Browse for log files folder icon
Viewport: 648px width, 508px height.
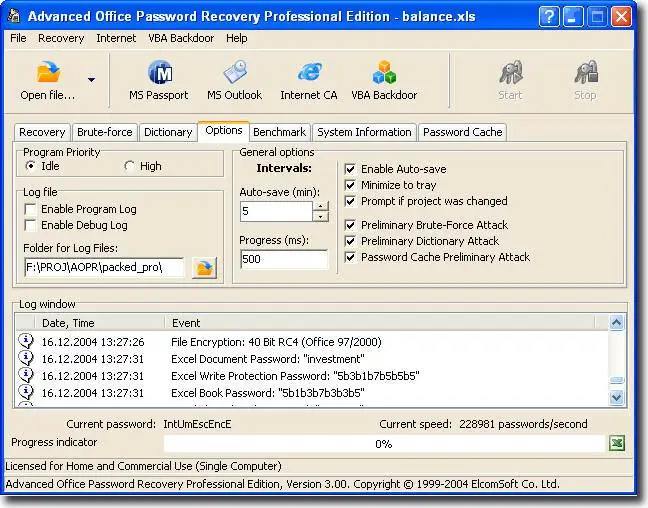click(x=205, y=268)
